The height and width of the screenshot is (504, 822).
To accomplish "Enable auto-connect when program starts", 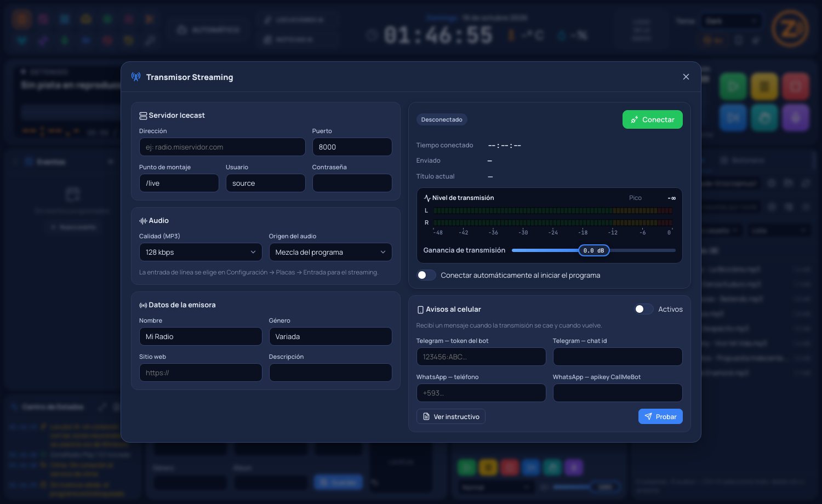I will tap(426, 275).
